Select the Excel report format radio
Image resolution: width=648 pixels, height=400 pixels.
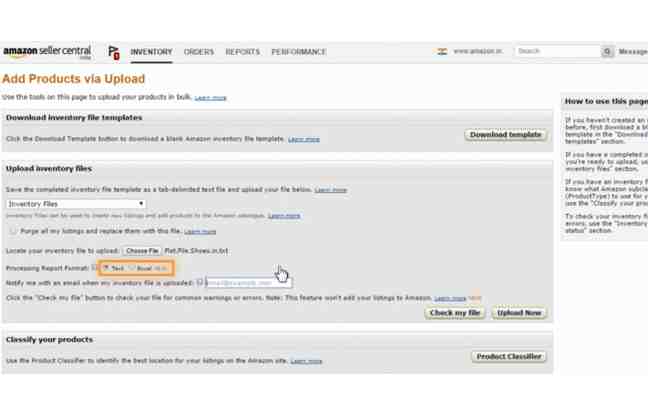click(x=132, y=268)
